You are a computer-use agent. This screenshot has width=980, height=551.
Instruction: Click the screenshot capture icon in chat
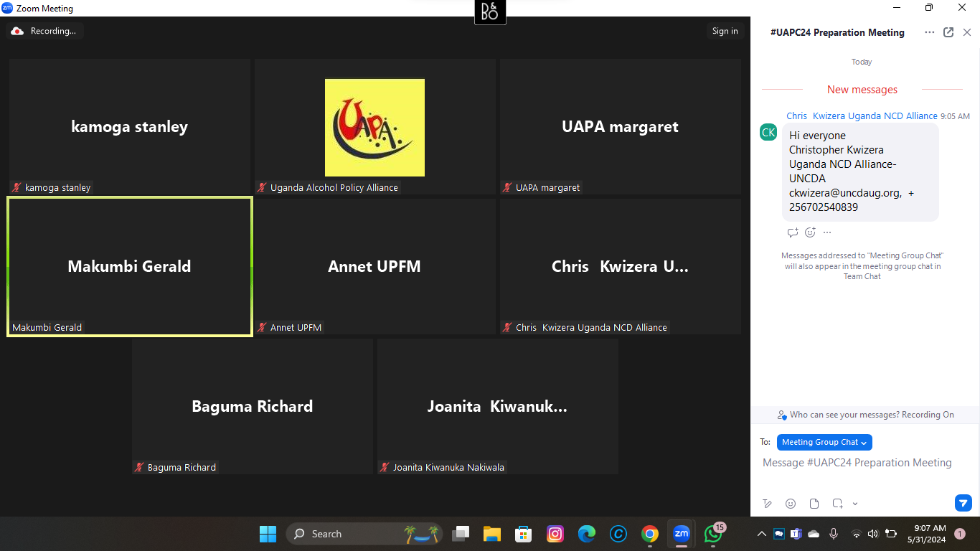point(837,504)
